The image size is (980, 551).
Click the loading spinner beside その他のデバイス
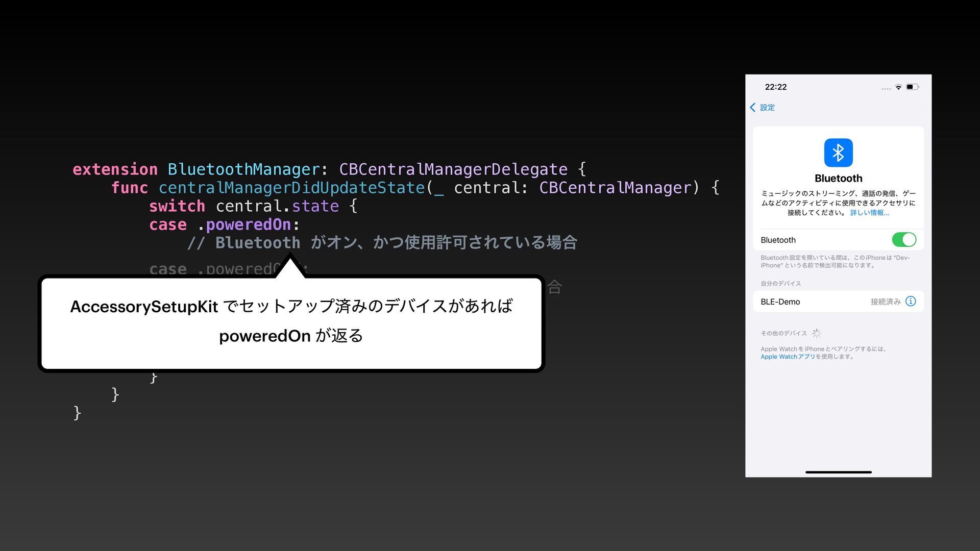817,334
